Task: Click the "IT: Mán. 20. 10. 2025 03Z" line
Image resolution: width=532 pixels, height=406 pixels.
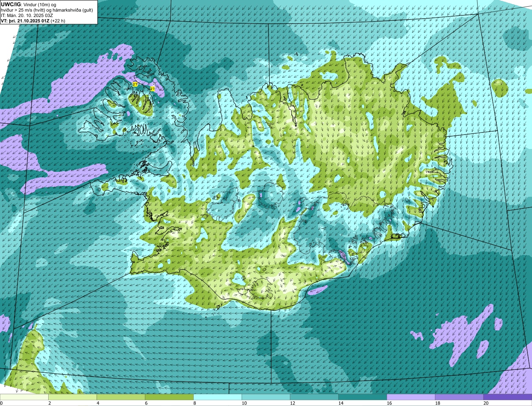Action: pos(27,15)
